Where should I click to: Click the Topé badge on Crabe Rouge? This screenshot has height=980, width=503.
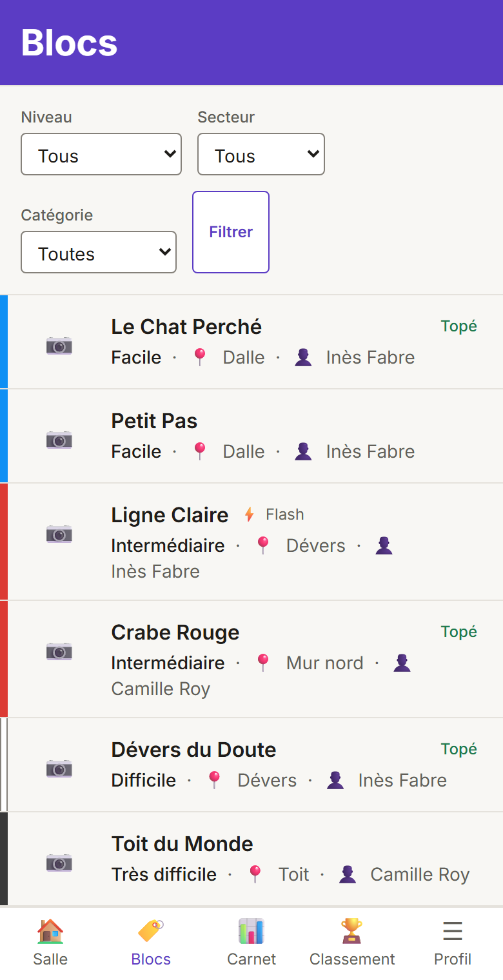tap(459, 632)
